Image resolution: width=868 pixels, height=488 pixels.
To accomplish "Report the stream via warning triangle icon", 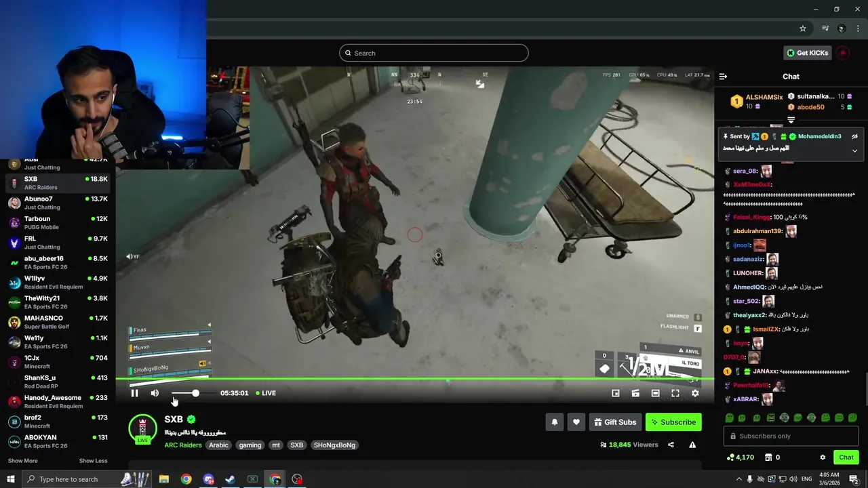I will 692,445.
